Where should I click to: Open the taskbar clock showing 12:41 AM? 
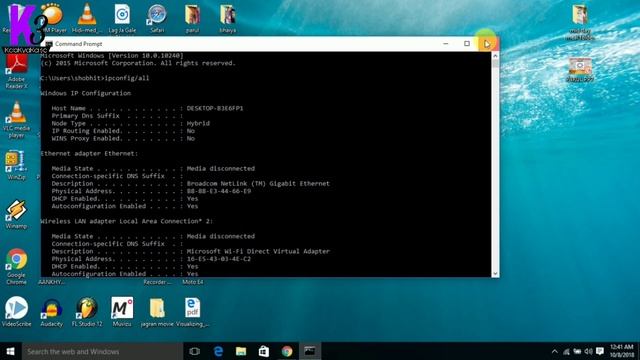[622, 351]
